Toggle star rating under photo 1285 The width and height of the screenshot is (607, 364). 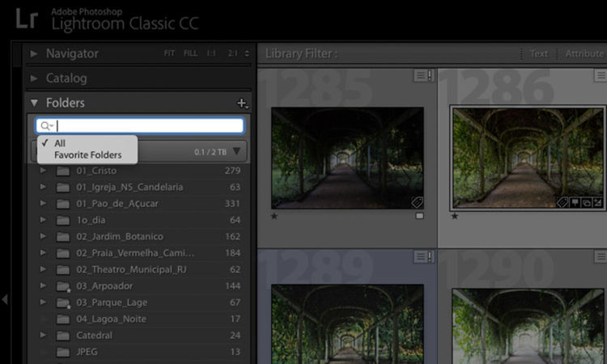(x=274, y=216)
